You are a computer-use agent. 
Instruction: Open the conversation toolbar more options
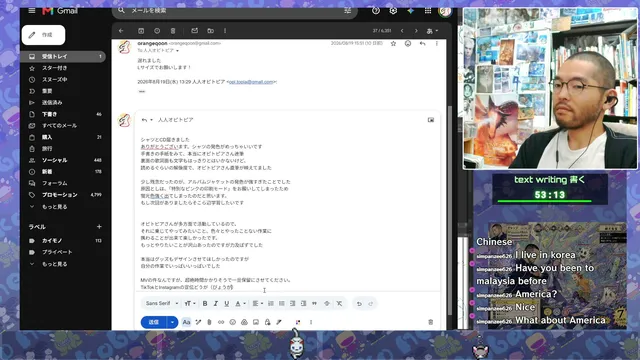[225, 31]
